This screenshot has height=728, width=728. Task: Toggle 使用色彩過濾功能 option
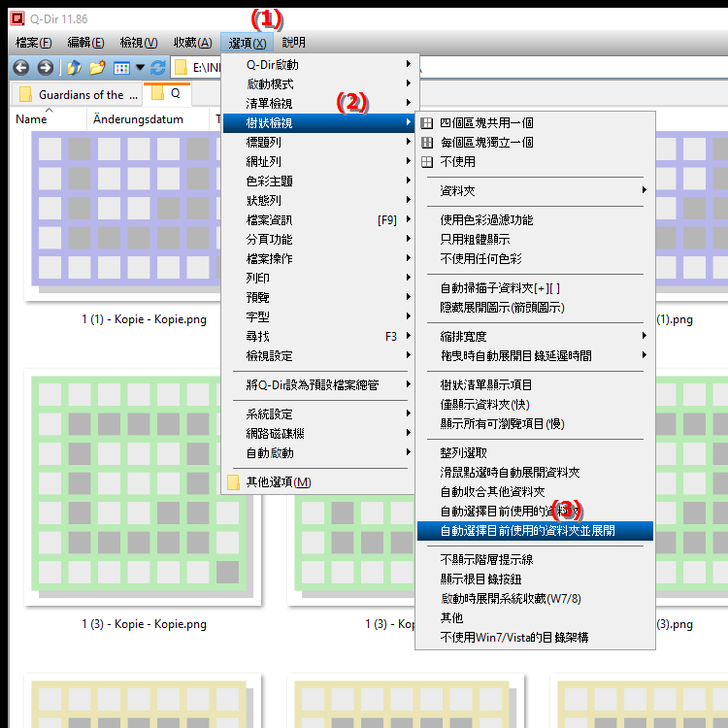click(x=535, y=220)
